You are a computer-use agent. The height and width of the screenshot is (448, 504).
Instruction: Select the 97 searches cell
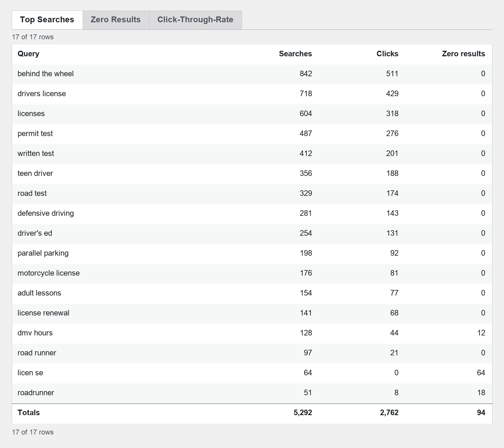308,353
